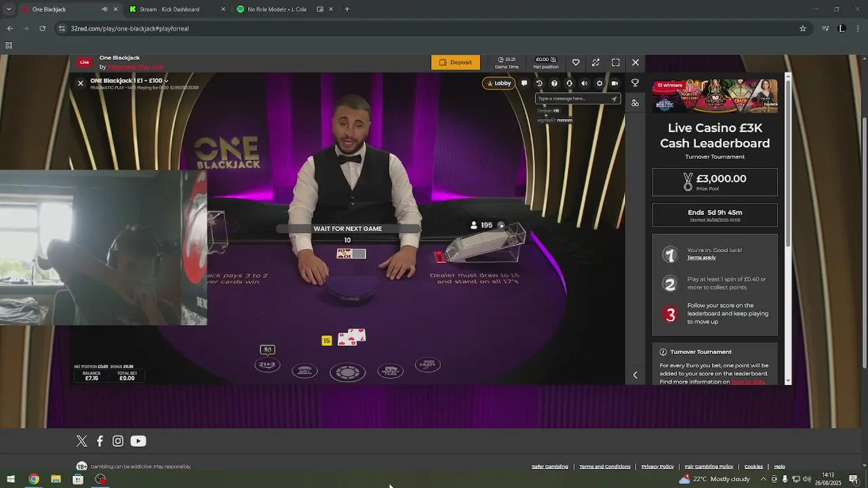Show hidden system tray icons
Viewport: 868px width, 488px height.
point(764,479)
